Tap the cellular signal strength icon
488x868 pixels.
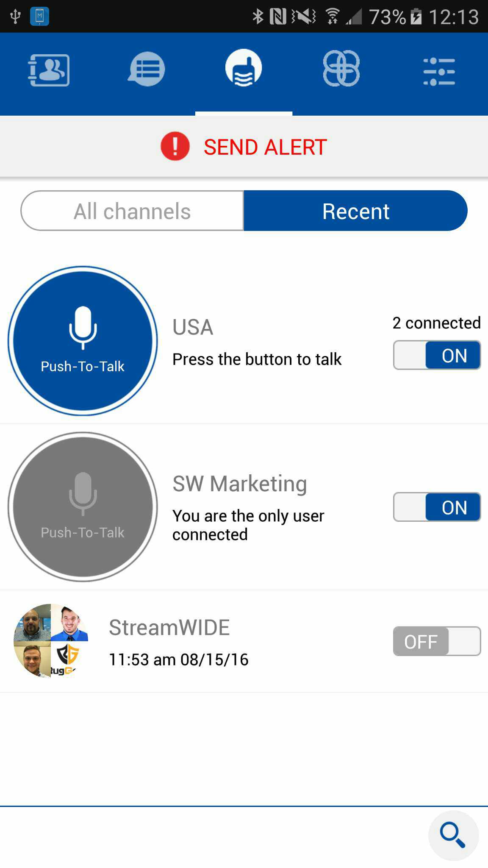tap(354, 17)
